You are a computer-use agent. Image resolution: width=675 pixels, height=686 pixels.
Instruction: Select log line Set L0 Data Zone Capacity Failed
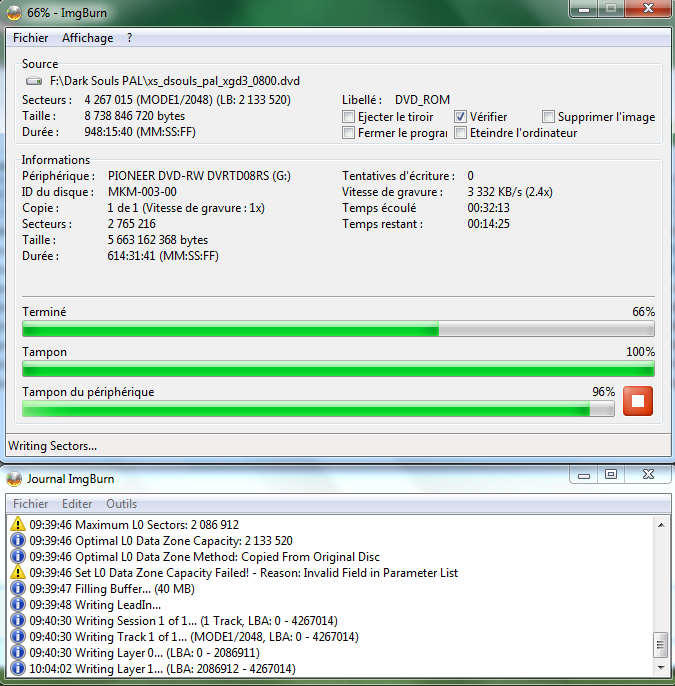point(244,572)
